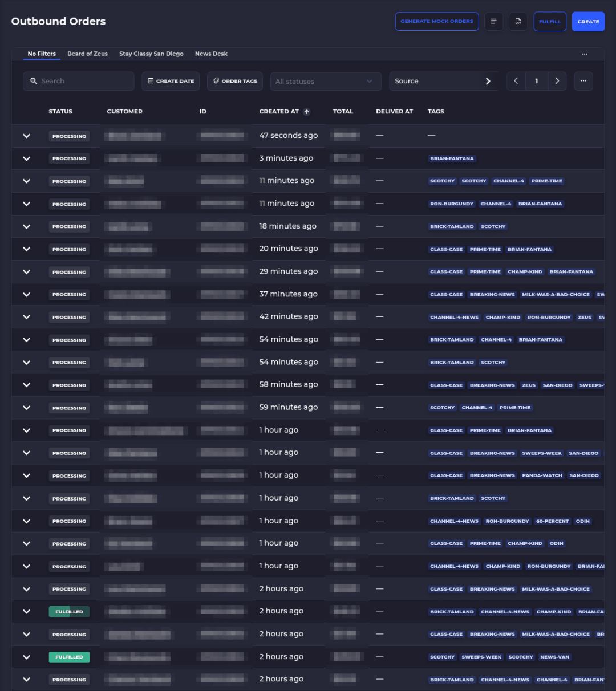Click BRIAN-FANTANA tag in 3 minutes ago row
616x691 pixels.
pyautogui.click(x=452, y=158)
